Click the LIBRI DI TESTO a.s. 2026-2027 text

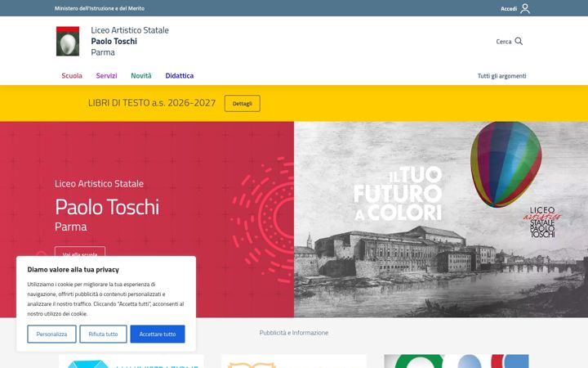(152, 103)
